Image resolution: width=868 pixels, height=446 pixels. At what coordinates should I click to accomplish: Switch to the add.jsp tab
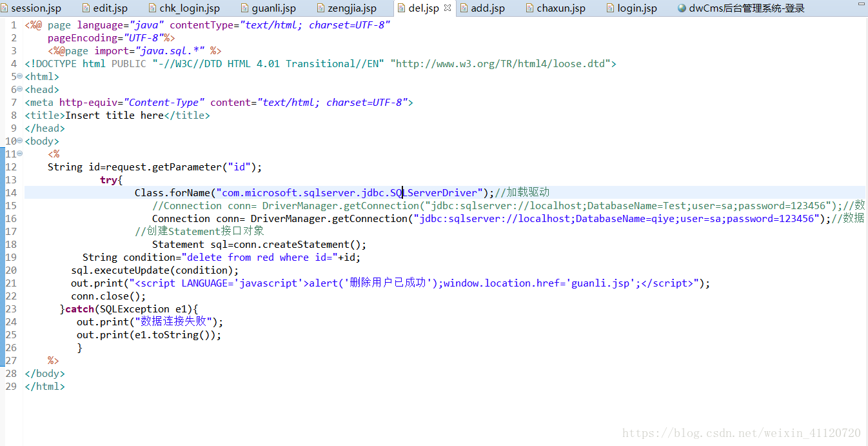[x=488, y=8]
